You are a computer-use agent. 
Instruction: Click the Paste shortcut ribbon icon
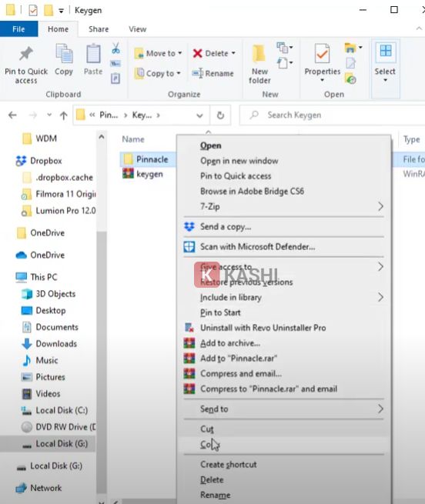click(115, 78)
